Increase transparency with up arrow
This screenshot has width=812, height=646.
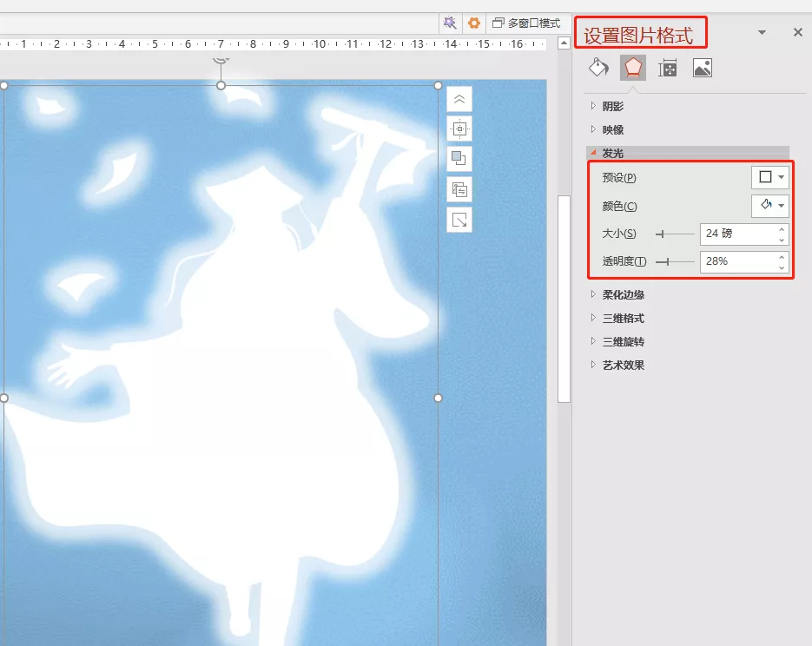coord(782,257)
